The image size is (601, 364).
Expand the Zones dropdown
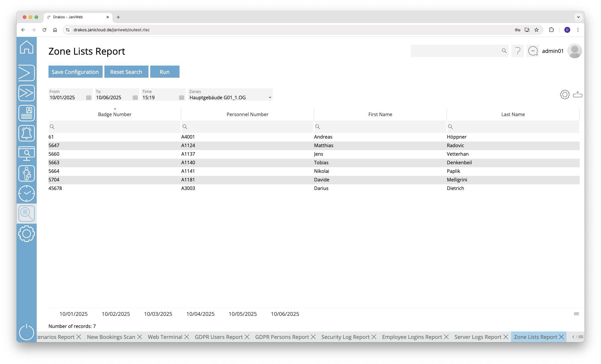tap(270, 97)
